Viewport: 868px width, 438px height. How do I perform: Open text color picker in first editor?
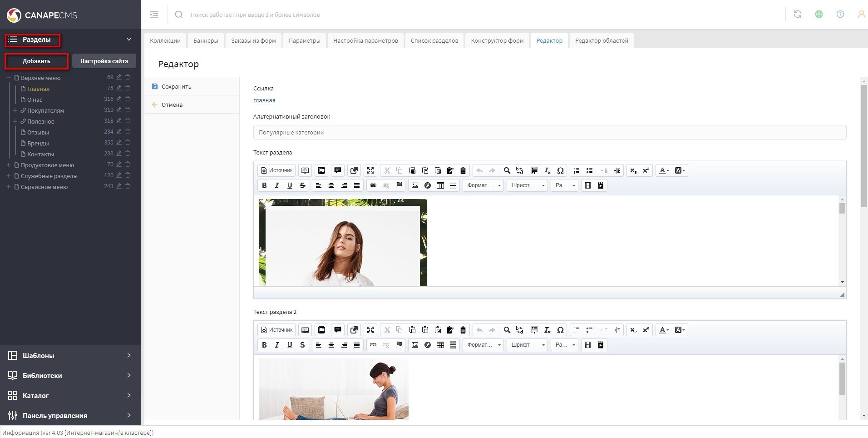pos(664,170)
